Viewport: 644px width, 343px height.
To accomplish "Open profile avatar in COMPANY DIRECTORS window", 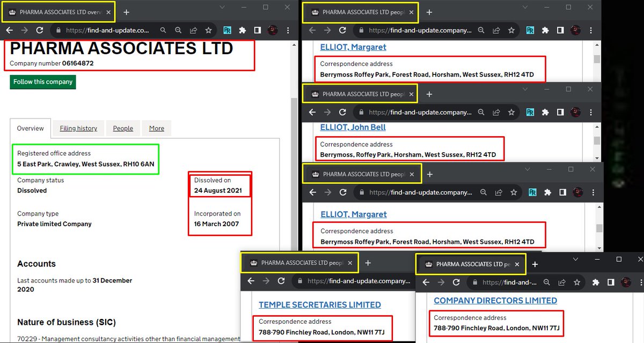I will [x=625, y=282].
